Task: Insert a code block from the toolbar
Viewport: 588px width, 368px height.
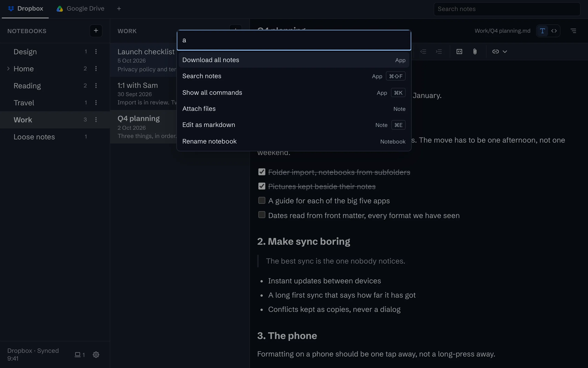Action: [x=459, y=52]
